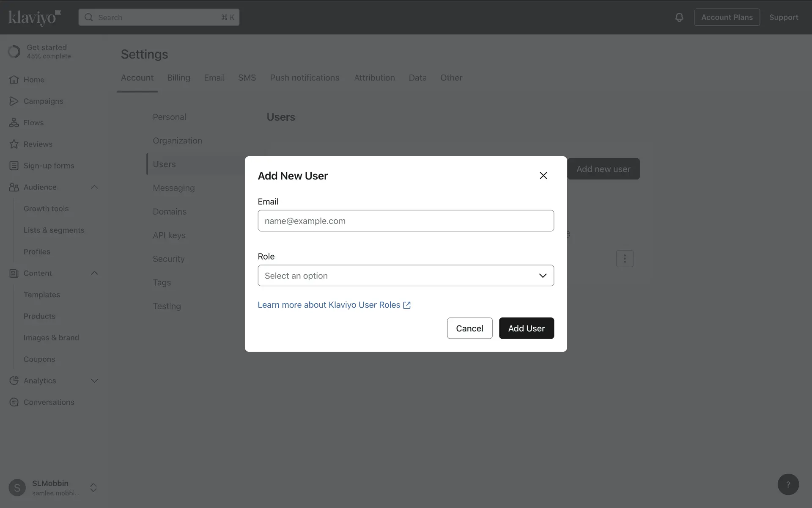Click the Cancel button in dialog

pyautogui.click(x=469, y=328)
